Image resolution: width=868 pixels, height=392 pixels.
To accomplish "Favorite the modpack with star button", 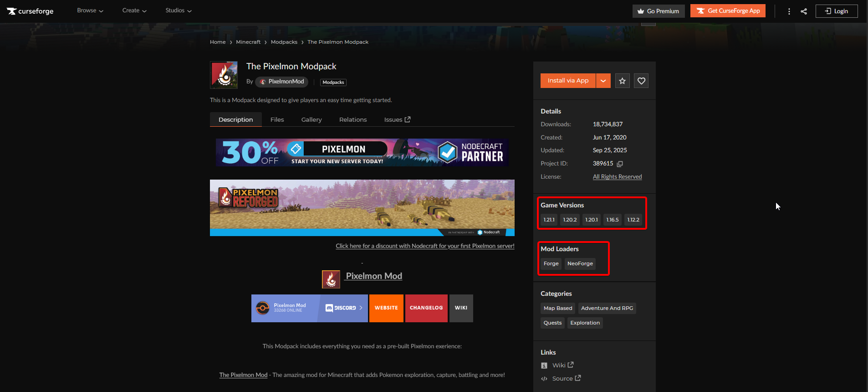I will click(622, 81).
